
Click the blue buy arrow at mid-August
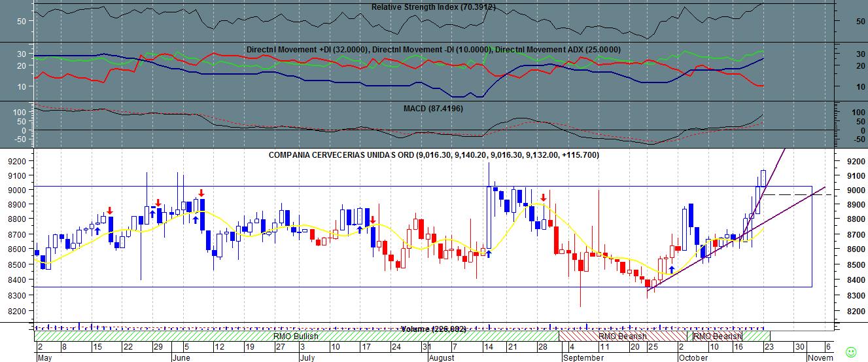click(x=488, y=253)
